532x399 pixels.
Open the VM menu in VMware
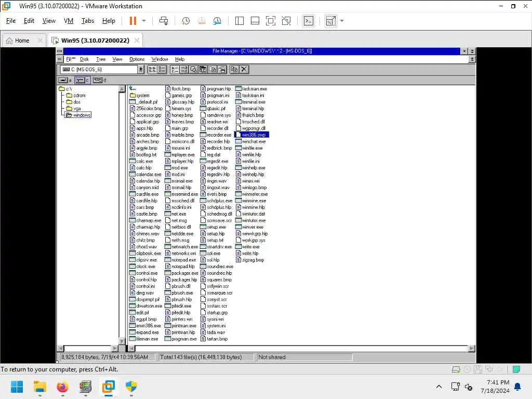coord(69,21)
